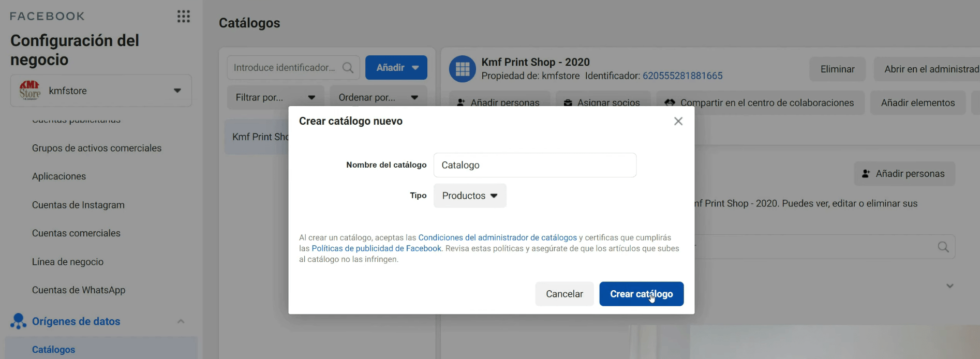Open Condiciones del administrador de catálogos link
The height and width of the screenshot is (359, 980).
[497, 237]
